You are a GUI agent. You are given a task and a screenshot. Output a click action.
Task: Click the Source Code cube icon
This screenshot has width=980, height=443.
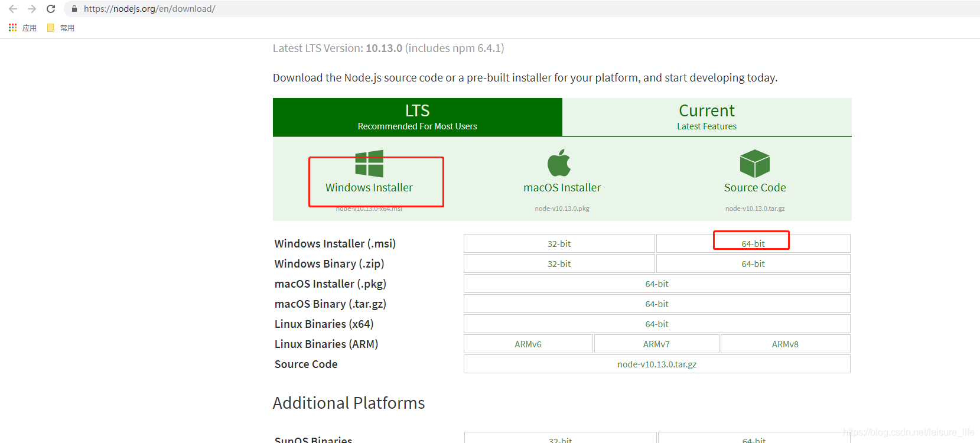pyautogui.click(x=755, y=164)
